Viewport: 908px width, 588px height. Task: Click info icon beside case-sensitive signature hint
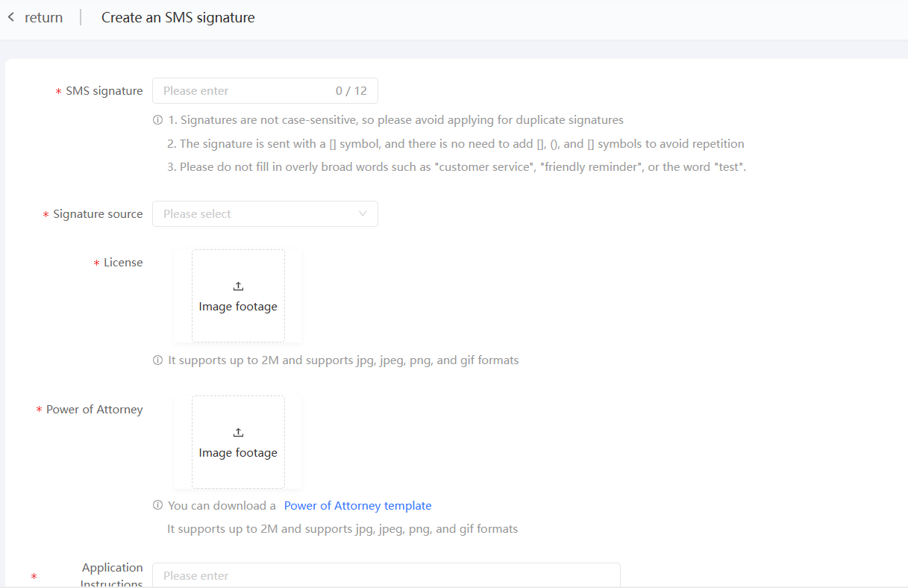click(157, 120)
